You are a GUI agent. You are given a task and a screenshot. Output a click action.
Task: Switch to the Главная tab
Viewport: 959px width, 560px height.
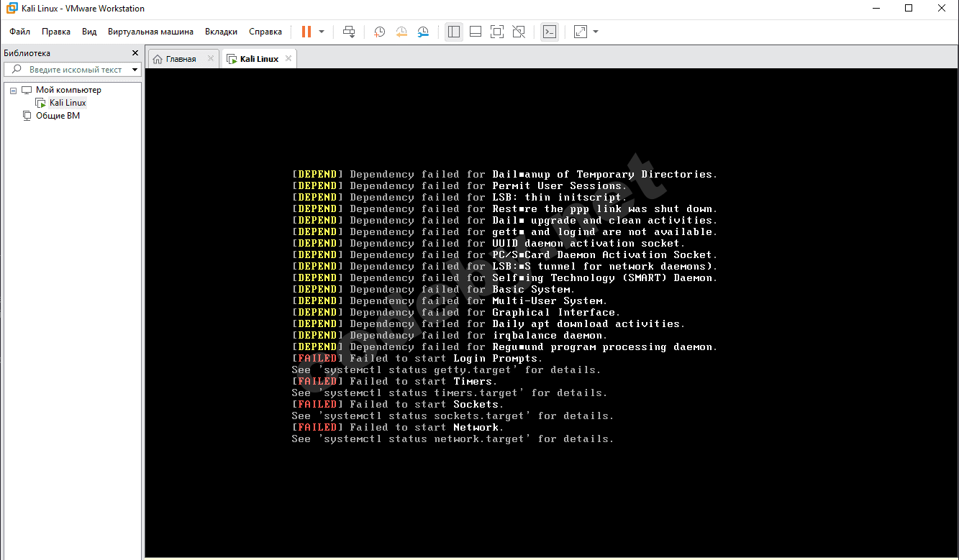[x=181, y=59]
